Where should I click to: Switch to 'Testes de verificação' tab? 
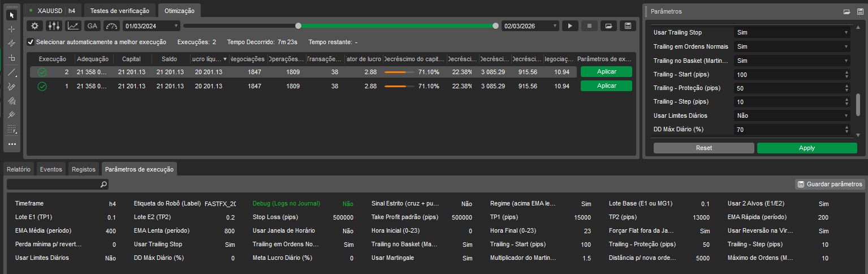point(120,11)
